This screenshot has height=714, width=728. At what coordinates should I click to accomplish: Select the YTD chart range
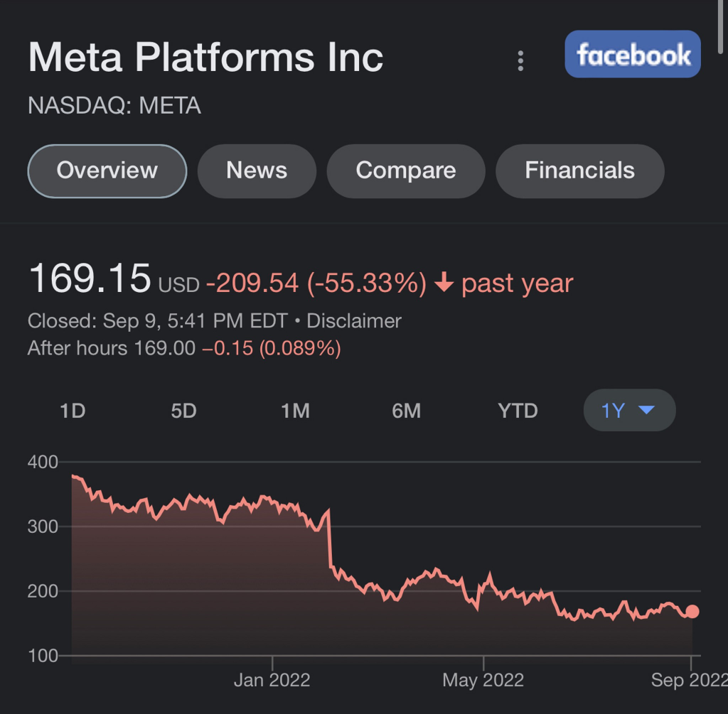click(x=518, y=411)
